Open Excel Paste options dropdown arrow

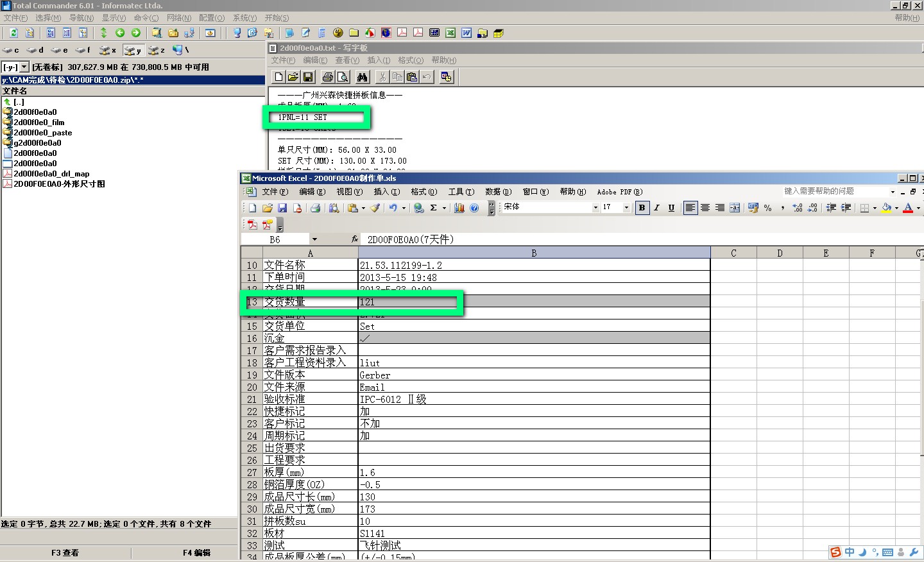[x=363, y=208]
